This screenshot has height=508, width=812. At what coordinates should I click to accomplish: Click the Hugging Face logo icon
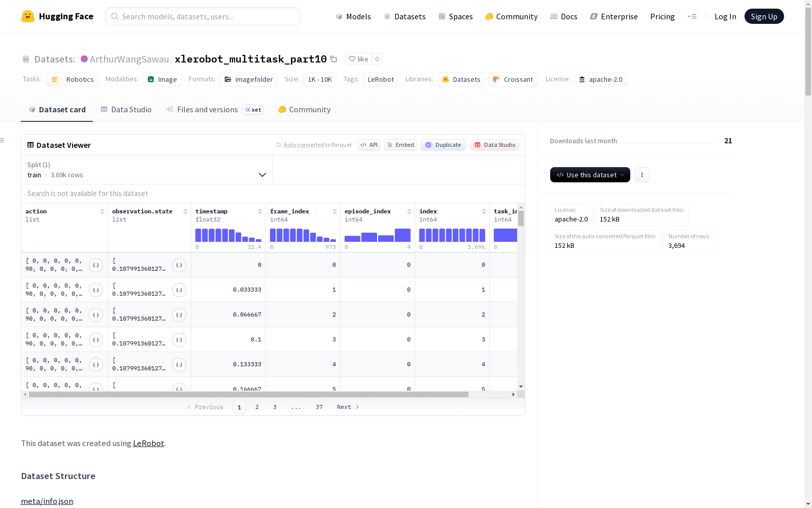[x=28, y=16]
